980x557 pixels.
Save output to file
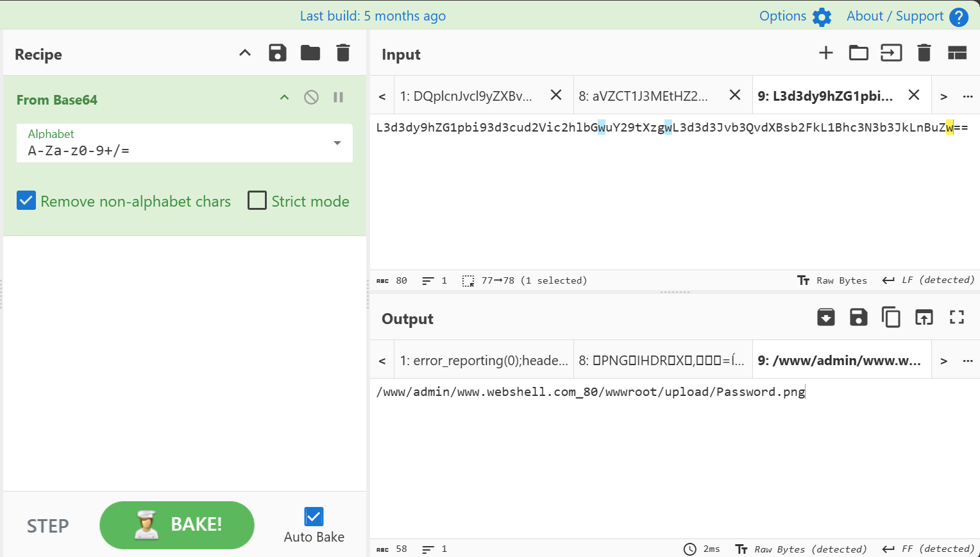pyautogui.click(x=858, y=317)
